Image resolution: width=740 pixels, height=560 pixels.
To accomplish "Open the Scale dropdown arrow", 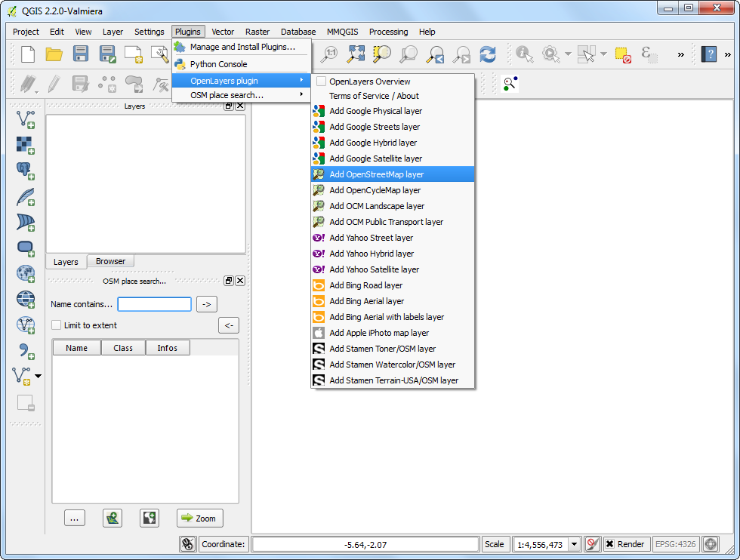I will pyautogui.click(x=574, y=544).
